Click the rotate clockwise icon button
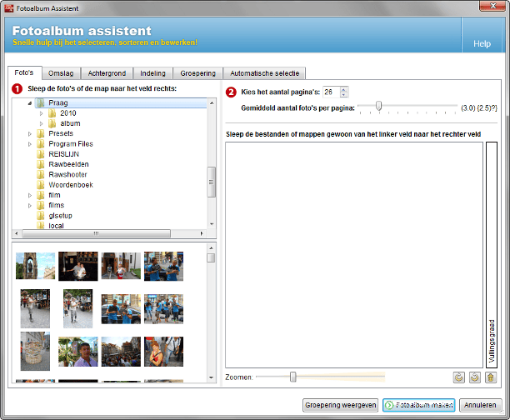The width and height of the screenshot is (510, 420). [458, 377]
